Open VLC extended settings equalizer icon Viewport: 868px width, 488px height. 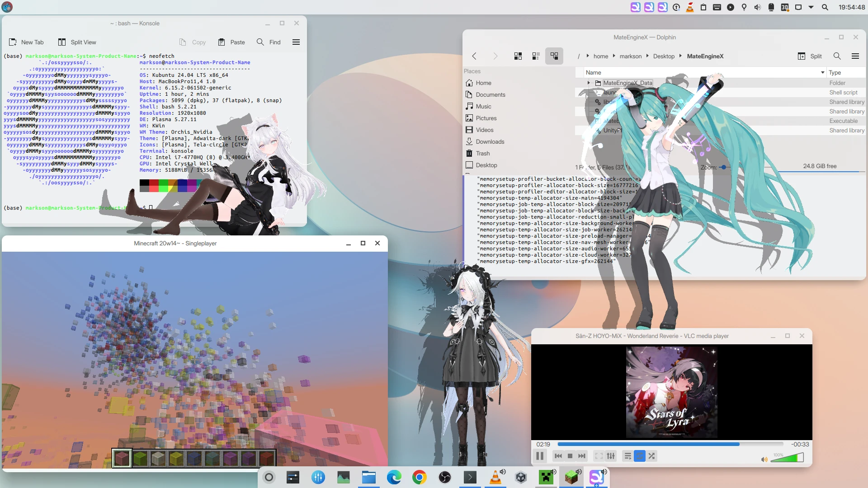pos(611,456)
